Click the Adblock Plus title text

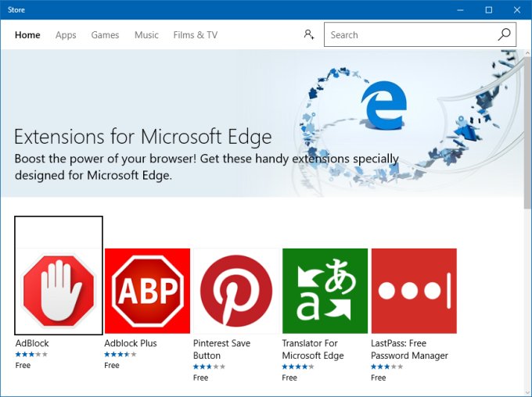tap(131, 343)
